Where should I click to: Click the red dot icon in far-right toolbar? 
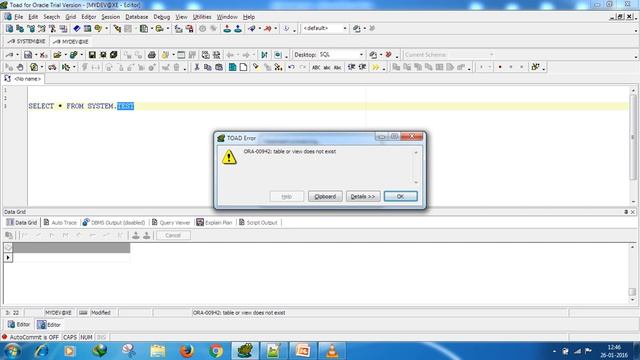[x=500, y=67]
